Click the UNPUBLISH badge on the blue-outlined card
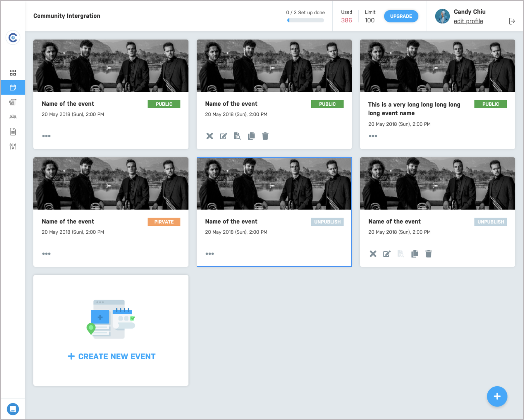 [x=327, y=222]
